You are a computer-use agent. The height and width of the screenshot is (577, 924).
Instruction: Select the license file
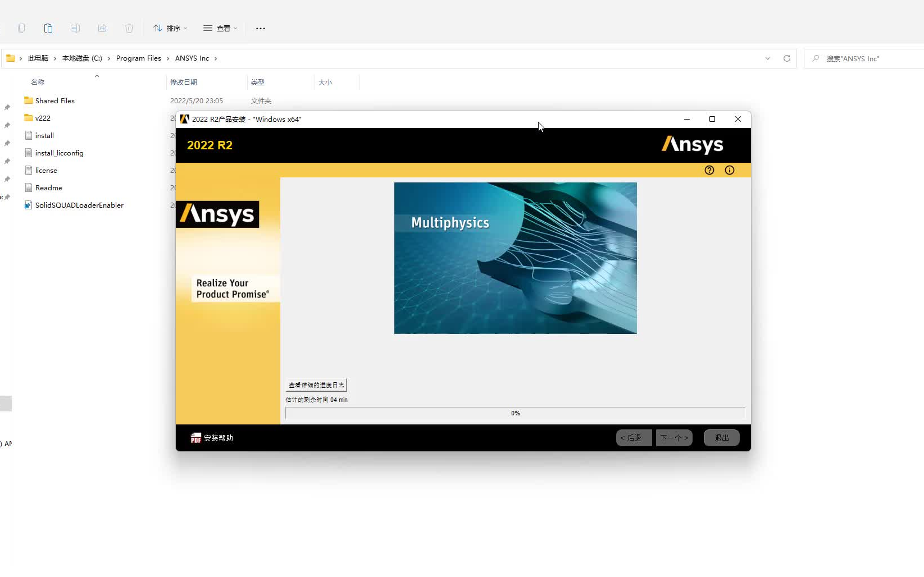[x=46, y=171]
